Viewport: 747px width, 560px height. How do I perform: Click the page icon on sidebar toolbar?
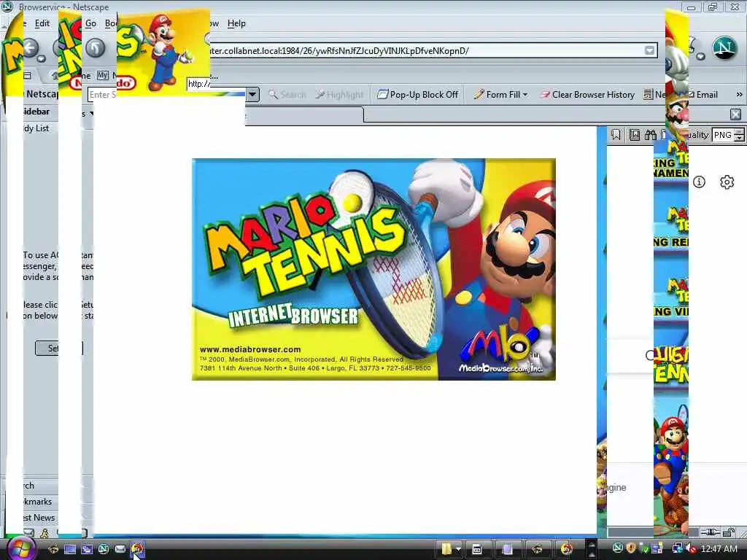coord(27,75)
